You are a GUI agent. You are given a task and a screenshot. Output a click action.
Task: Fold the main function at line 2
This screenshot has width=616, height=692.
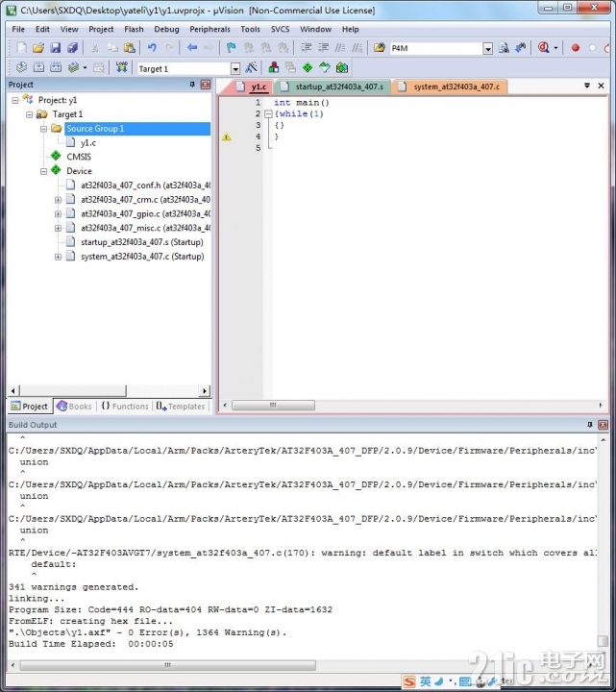268,113
